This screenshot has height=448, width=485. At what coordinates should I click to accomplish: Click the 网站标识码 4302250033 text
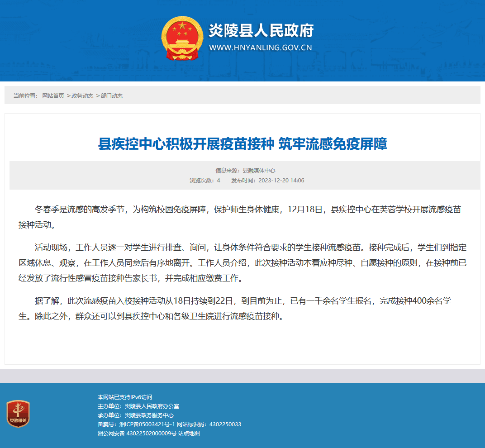pyautogui.click(x=209, y=424)
